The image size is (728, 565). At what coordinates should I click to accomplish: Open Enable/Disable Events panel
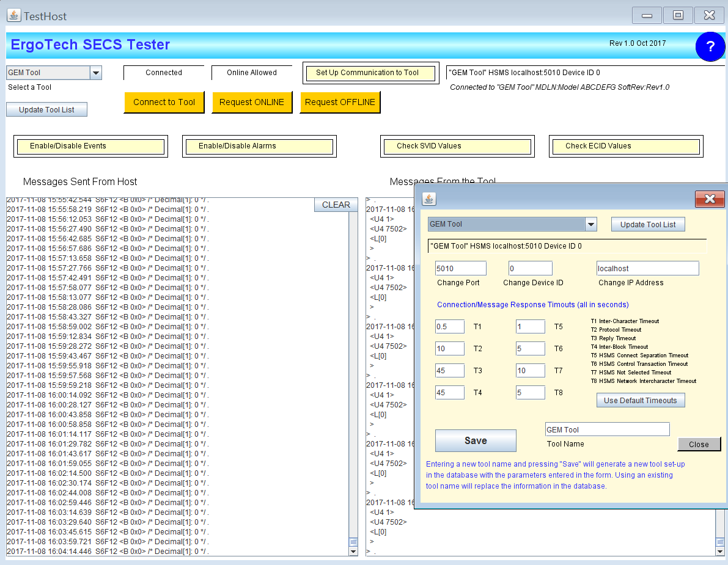point(90,146)
